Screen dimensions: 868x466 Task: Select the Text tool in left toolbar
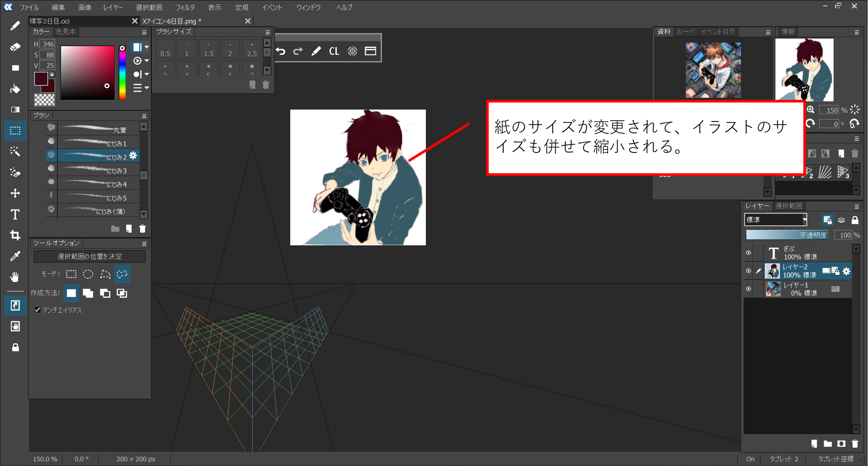15,215
